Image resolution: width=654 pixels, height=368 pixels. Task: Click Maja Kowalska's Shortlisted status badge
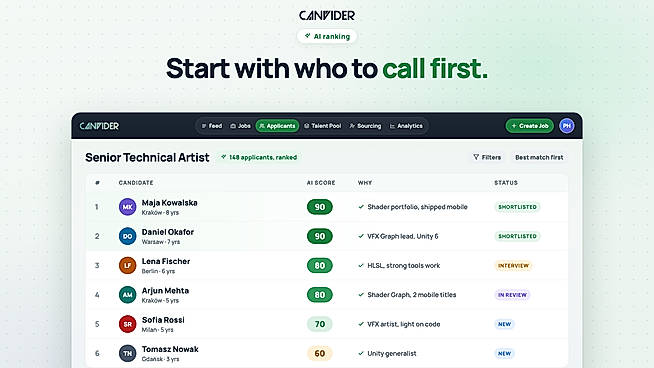[517, 207]
